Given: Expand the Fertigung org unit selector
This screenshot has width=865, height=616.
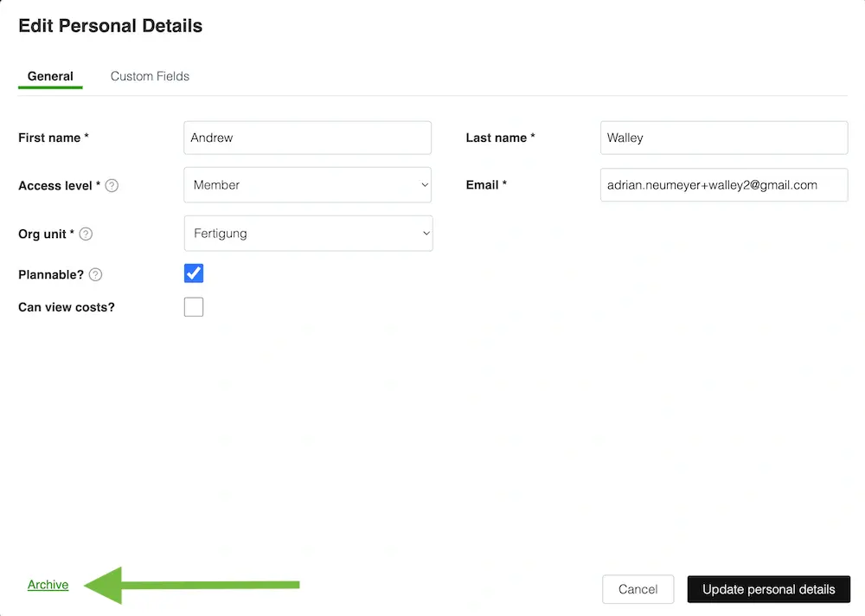Looking at the screenshot, I should point(425,233).
